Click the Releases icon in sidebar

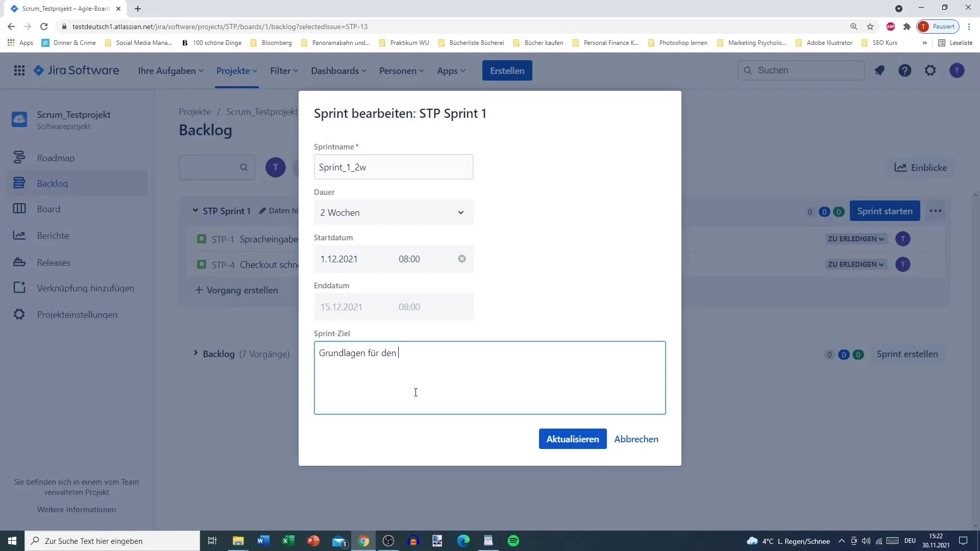pos(19,262)
